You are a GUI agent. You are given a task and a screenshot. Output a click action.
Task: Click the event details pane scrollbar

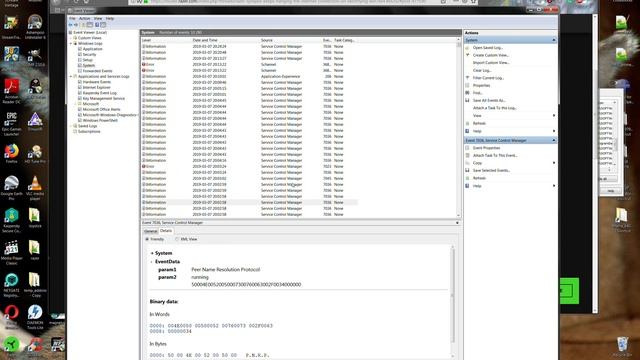452,301
